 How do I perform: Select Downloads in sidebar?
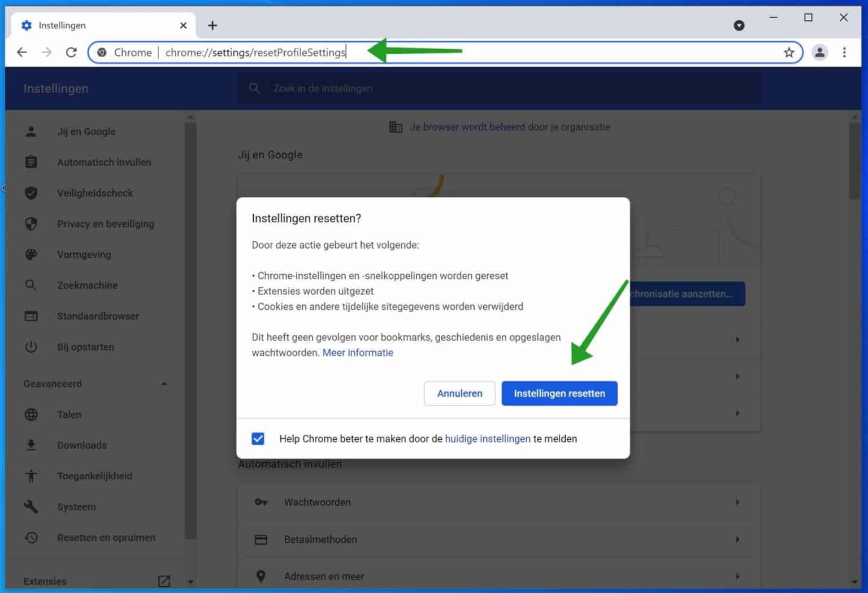[x=82, y=445]
